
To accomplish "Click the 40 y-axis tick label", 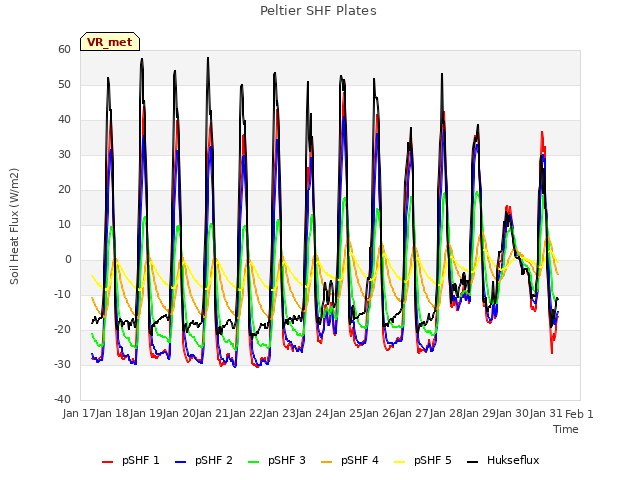I will click(x=64, y=120).
